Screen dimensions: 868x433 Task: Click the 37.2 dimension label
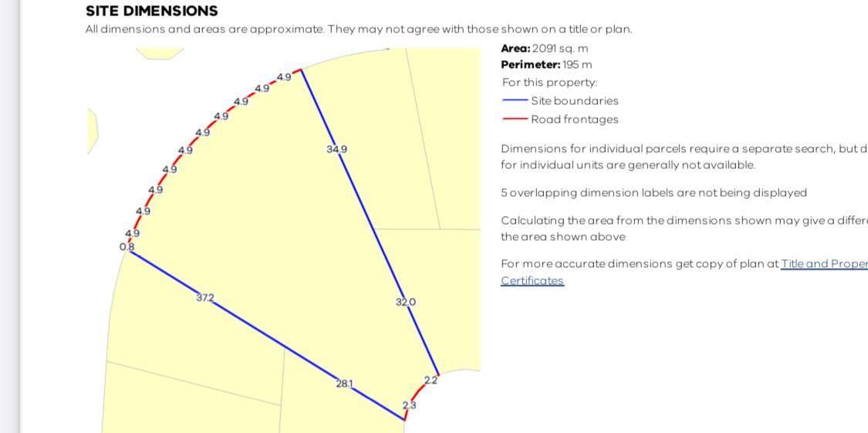204,297
